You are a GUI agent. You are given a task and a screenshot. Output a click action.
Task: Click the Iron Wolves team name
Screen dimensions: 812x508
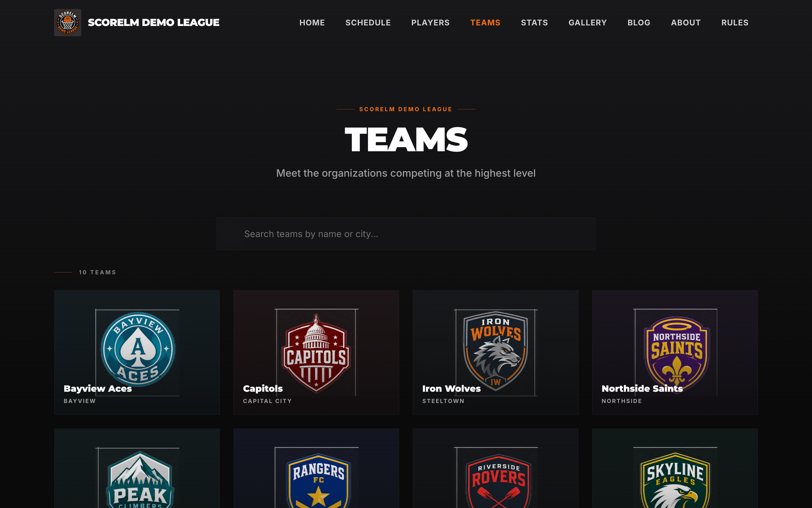451,388
